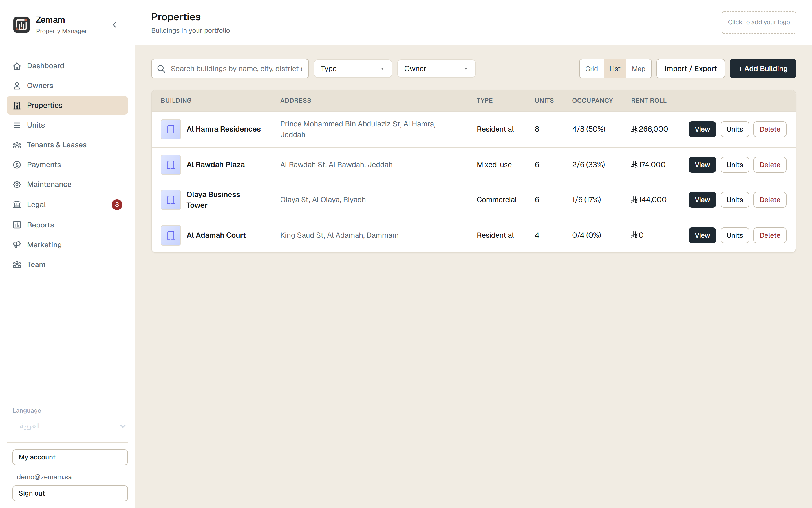Click the Team group icon
This screenshot has width=812, height=508.
coord(17,264)
